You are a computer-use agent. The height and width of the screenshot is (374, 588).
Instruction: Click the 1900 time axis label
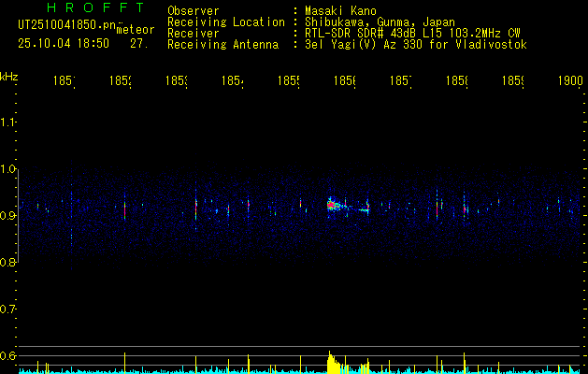click(570, 81)
